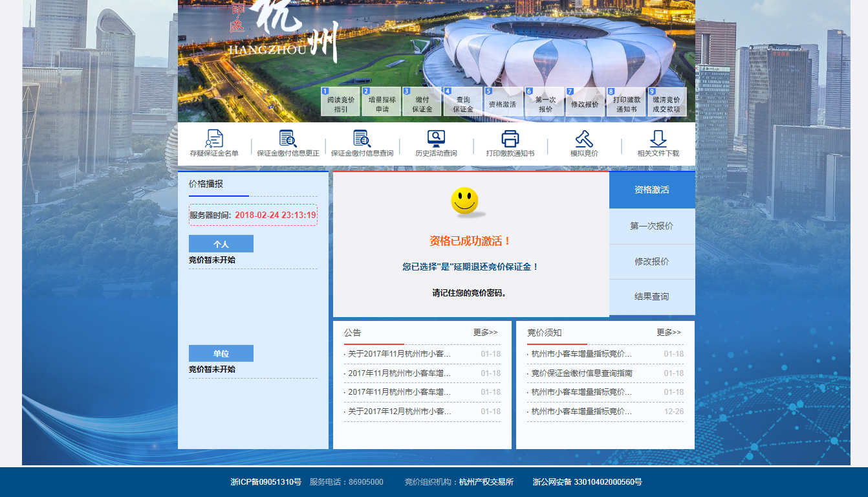Switch to the 修改报价 side tab
The height and width of the screenshot is (497, 868).
point(652,262)
